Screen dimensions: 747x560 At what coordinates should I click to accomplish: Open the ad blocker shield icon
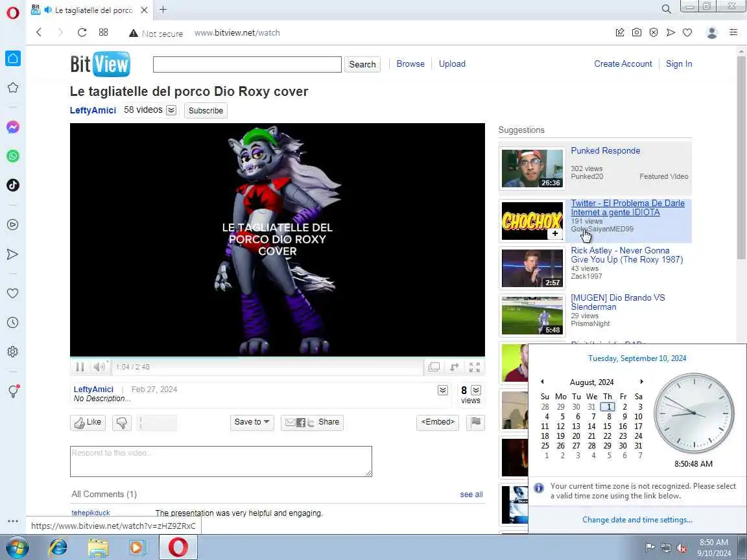654,32
